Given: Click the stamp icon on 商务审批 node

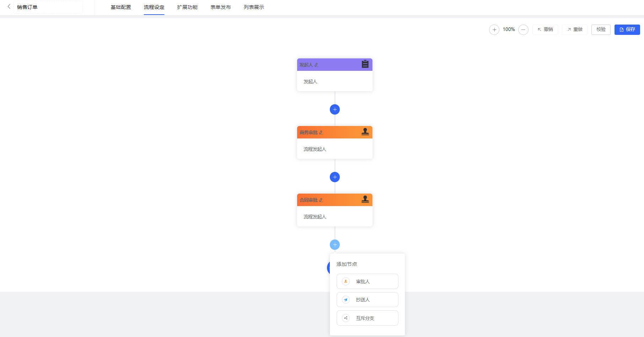Looking at the screenshot, I should 365,132.
